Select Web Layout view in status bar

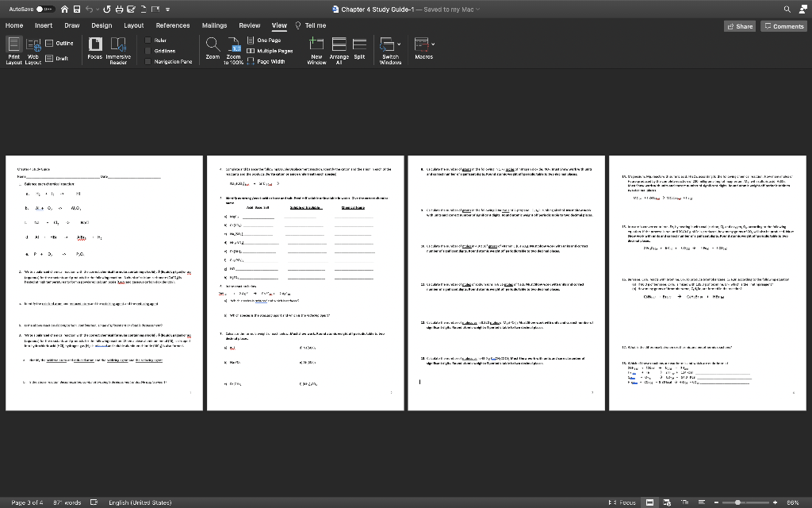(x=667, y=502)
